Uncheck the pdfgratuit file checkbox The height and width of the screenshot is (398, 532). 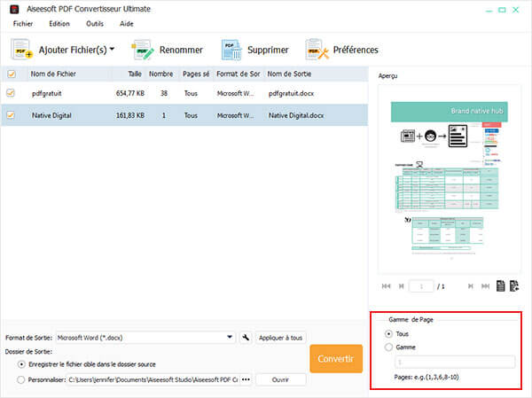(11, 92)
